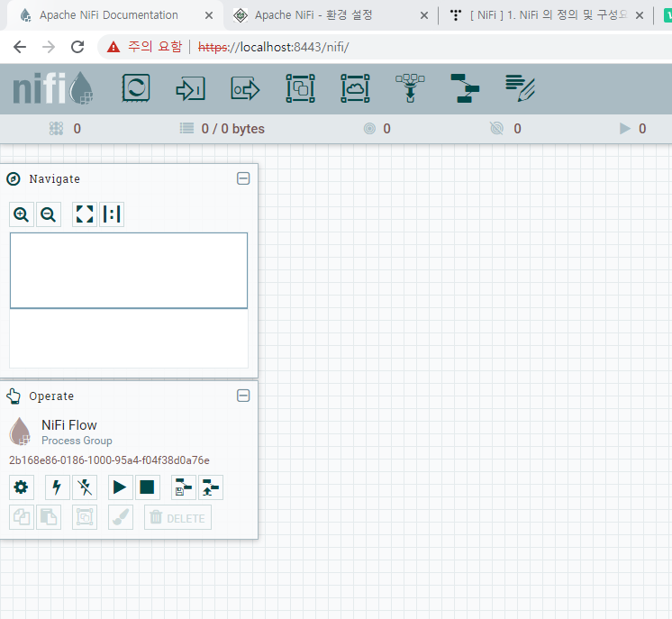Viewport: 672px width, 619px height.
Task: Click the Copy icon in Operate
Action: pyautogui.click(x=22, y=517)
